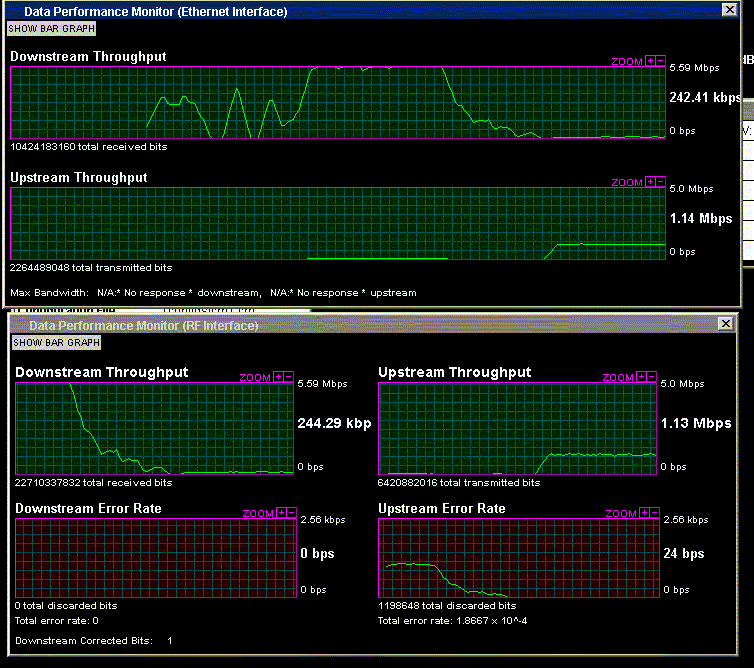Zoom in Ethernet Downstream Throughput graph

coord(650,61)
